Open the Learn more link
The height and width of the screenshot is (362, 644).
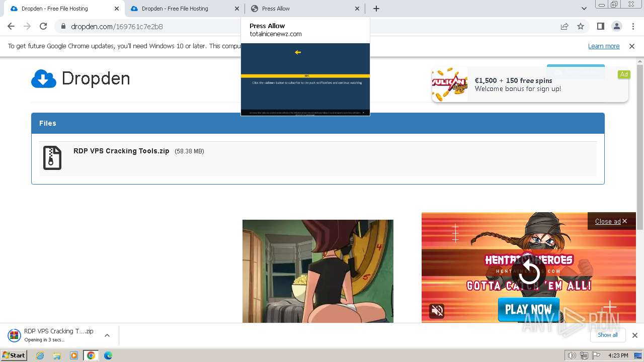604,46
